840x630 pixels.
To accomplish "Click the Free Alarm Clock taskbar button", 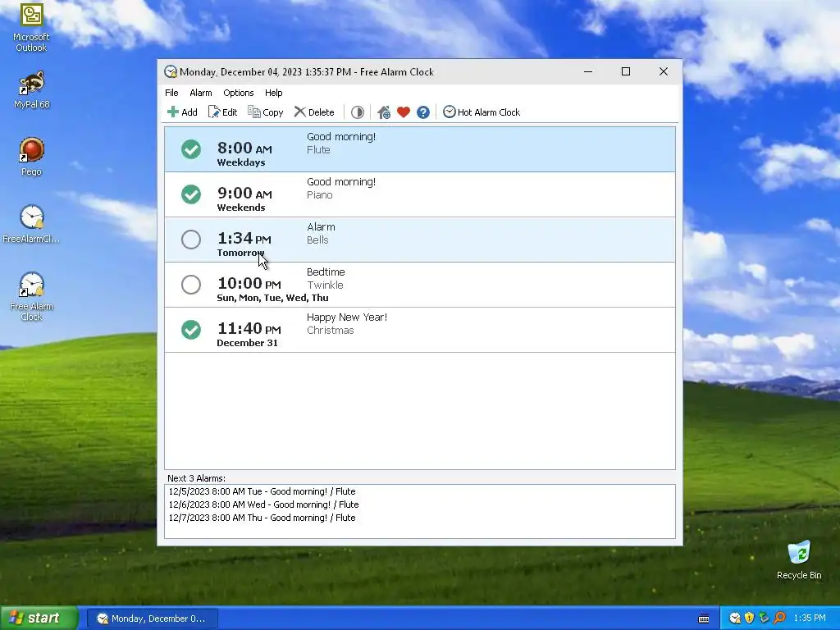I will click(x=152, y=619).
